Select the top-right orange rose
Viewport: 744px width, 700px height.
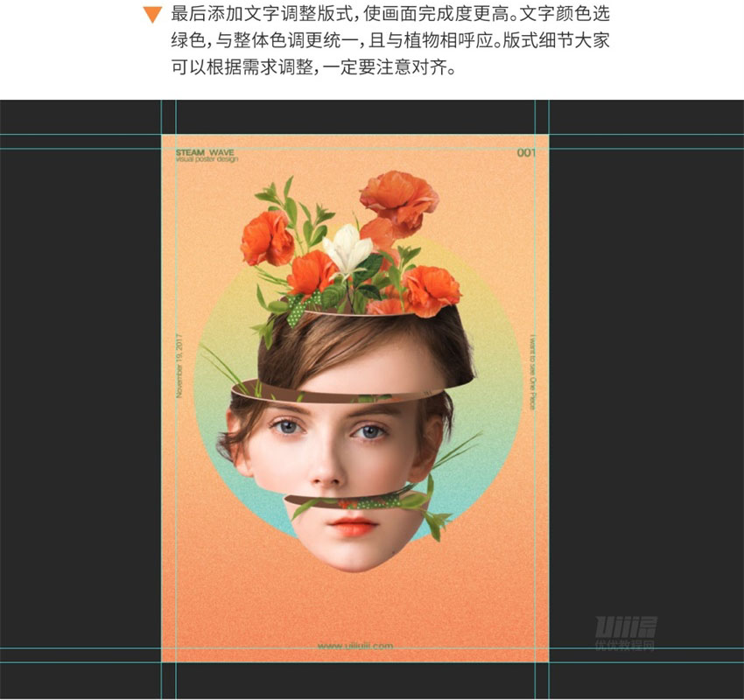tap(398, 197)
